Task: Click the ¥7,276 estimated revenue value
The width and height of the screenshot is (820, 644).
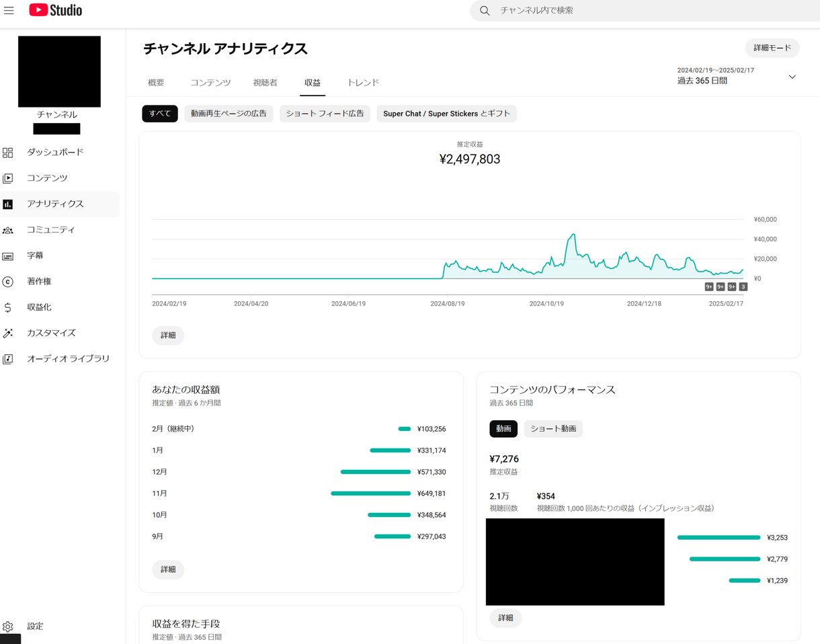Action: (x=504, y=459)
